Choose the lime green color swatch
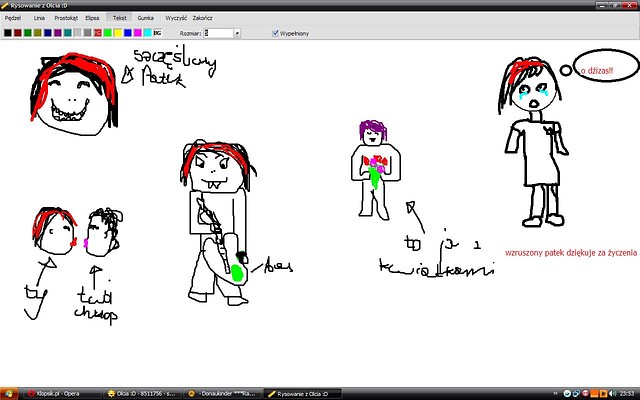Screen dimensions: 640x400 [108, 33]
